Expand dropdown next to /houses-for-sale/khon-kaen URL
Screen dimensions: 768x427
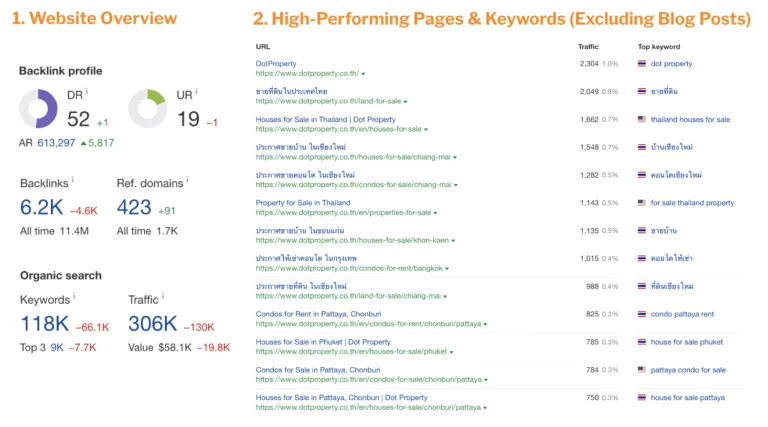(453, 241)
